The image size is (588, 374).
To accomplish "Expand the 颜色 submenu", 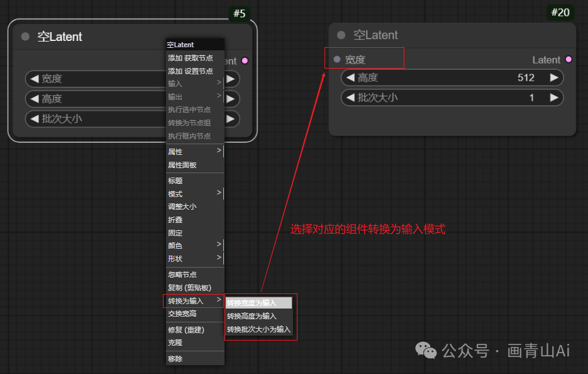I will click(x=195, y=246).
